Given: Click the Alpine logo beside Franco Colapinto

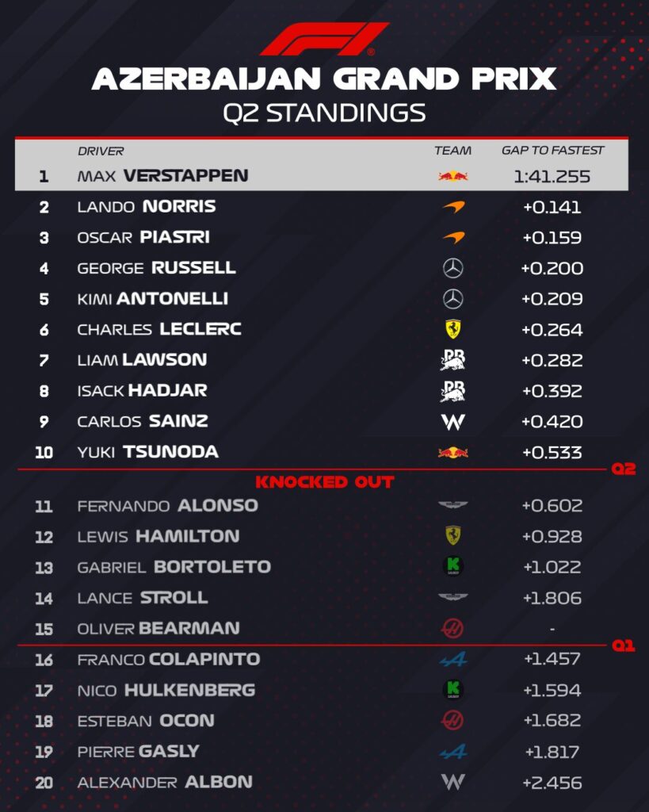Looking at the screenshot, I should (x=452, y=659).
